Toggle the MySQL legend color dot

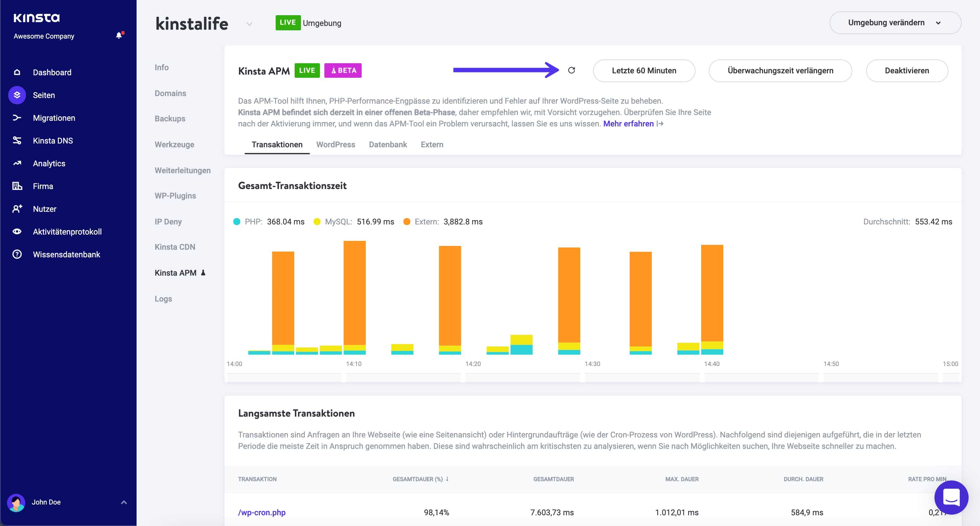pos(317,222)
